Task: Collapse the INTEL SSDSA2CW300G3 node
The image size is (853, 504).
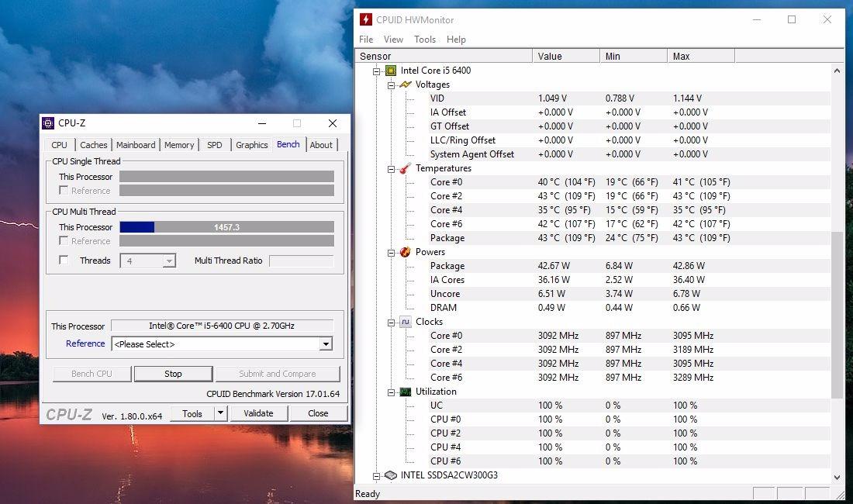Action: 376,476
